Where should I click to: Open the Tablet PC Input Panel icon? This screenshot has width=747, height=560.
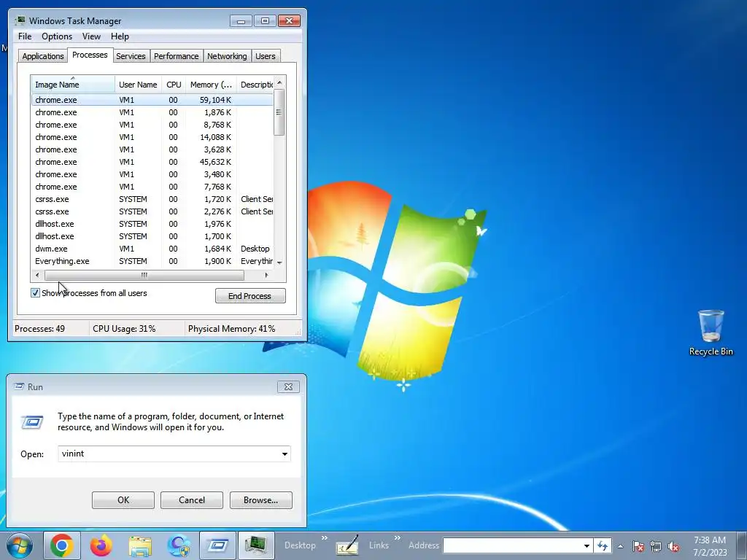(x=347, y=545)
